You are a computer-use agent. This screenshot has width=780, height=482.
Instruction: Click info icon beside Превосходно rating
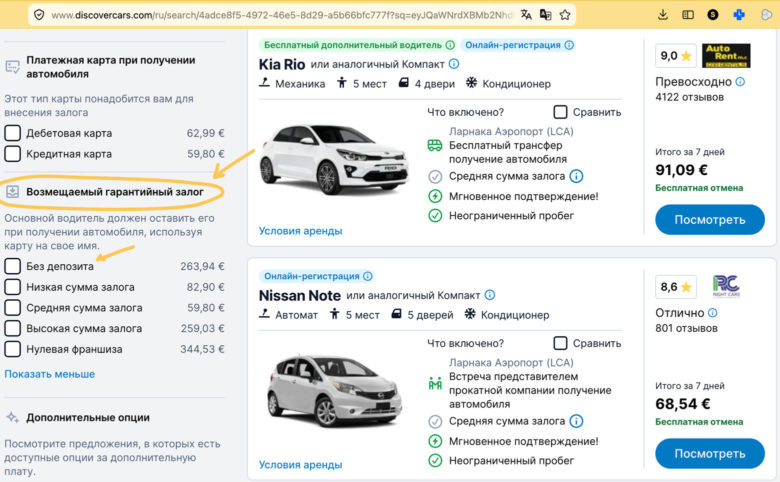pyautogui.click(x=740, y=82)
